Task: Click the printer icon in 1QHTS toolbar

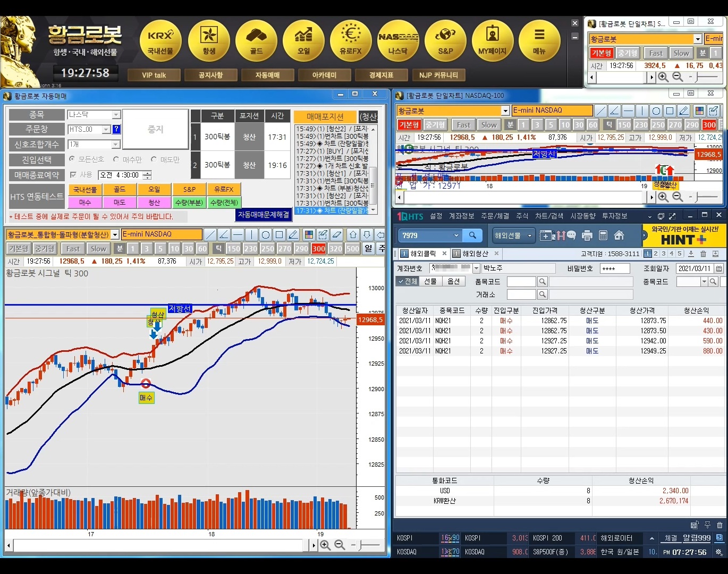Action: tap(587, 235)
